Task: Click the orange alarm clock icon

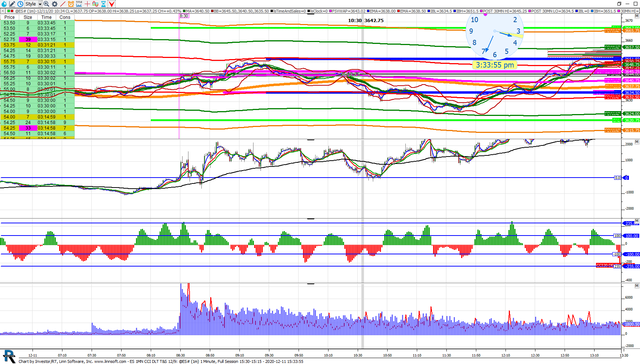Action: 71,4
